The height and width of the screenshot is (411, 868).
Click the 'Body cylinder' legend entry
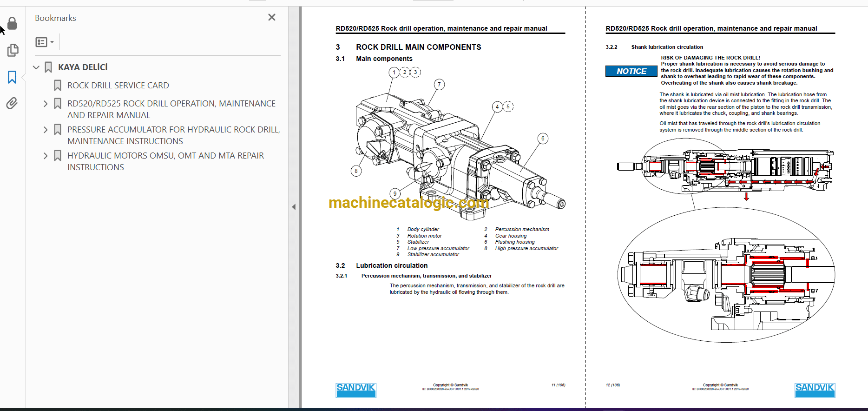[423, 229]
